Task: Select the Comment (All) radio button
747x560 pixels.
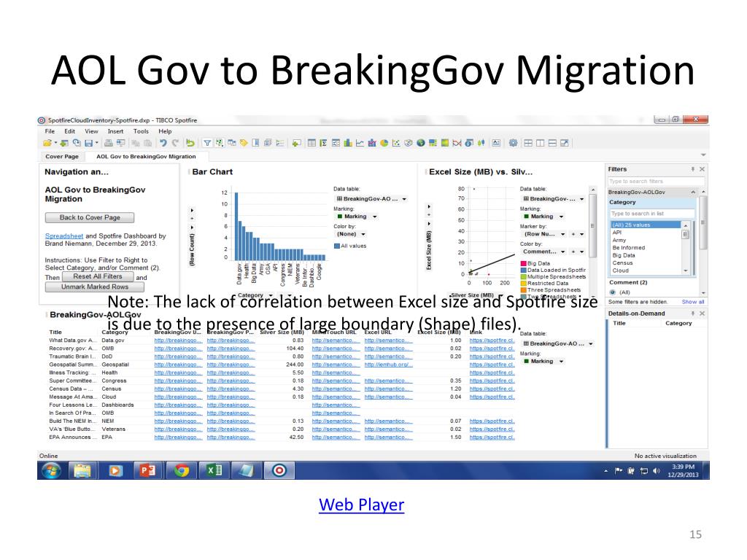Action: [613, 292]
